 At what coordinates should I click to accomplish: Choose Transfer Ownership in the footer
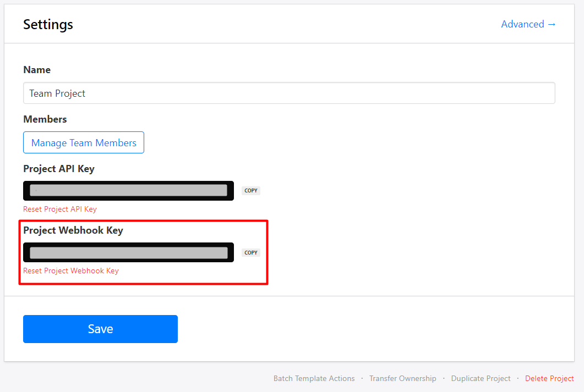tap(402, 378)
